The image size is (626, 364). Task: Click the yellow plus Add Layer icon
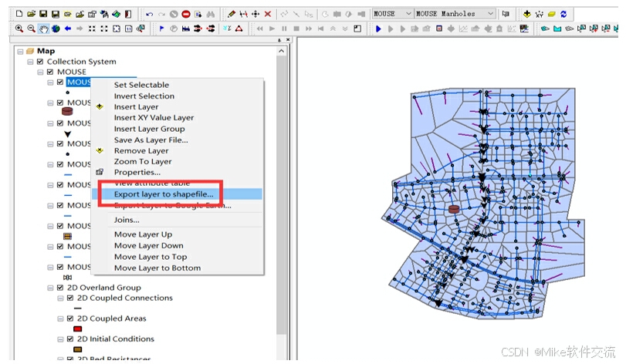[x=527, y=15]
